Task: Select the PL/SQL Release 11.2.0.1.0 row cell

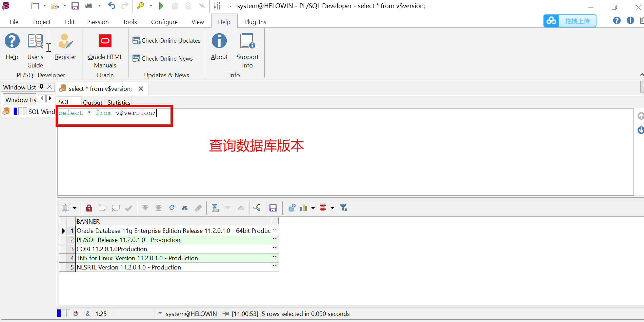Action: (x=173, y=240)
